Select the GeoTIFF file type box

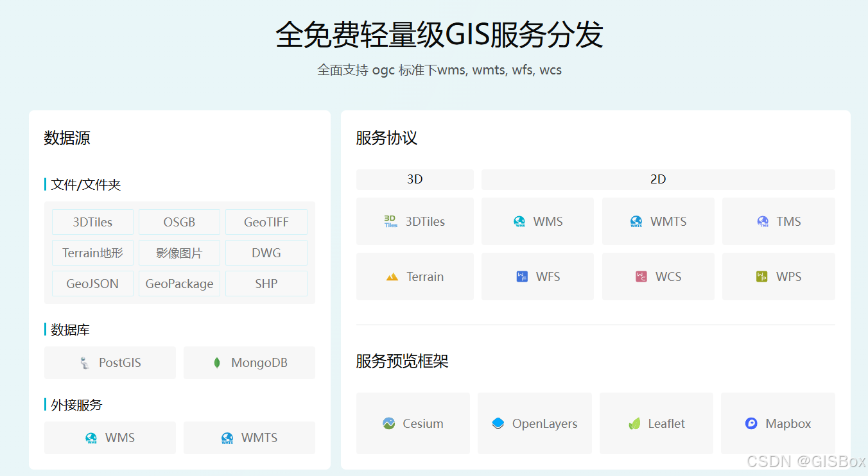pyautogui.click(x=266, y=222)
